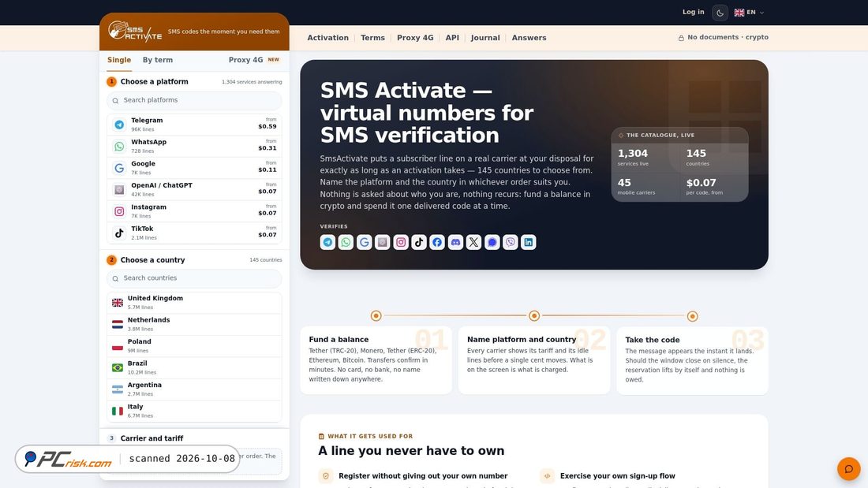Click the SMS Activate logo

coord(135,31)
